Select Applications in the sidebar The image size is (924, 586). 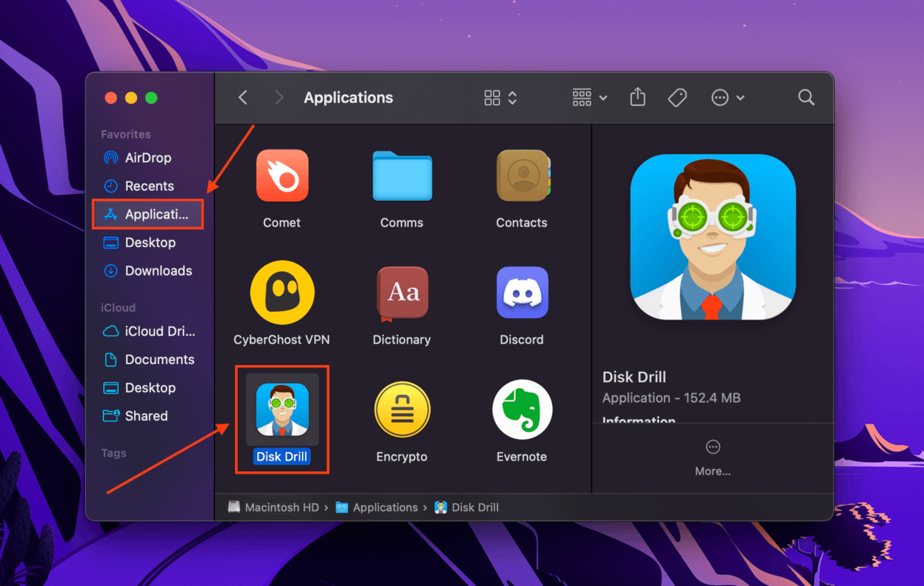[148, 214]
